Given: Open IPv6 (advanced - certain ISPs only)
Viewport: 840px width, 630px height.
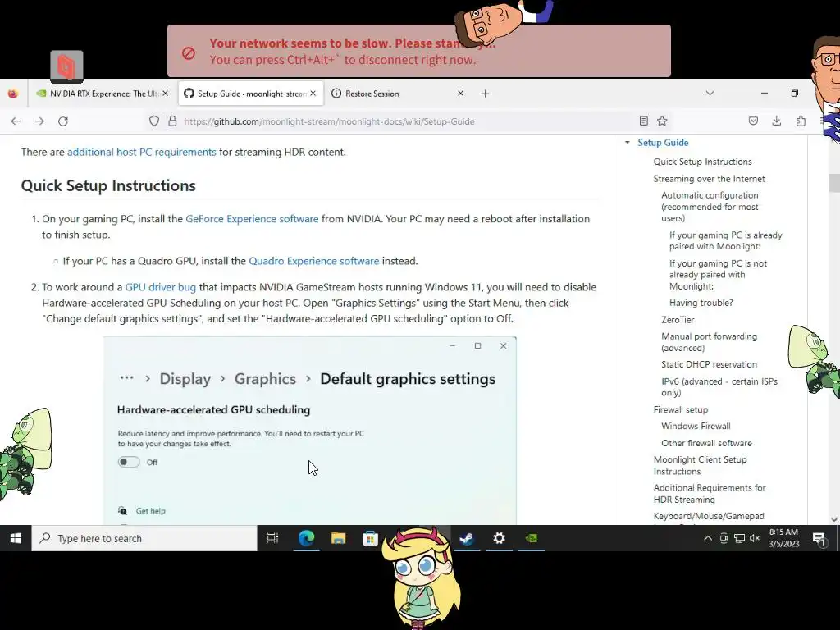Looking at the screenshot, I should click(x=719, y=387).
